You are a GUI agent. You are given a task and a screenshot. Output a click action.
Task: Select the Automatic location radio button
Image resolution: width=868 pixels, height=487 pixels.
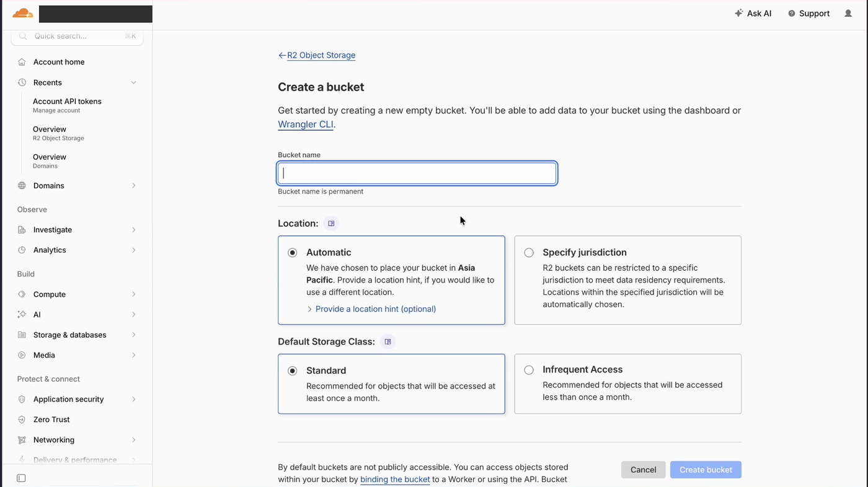click(293, 253)
